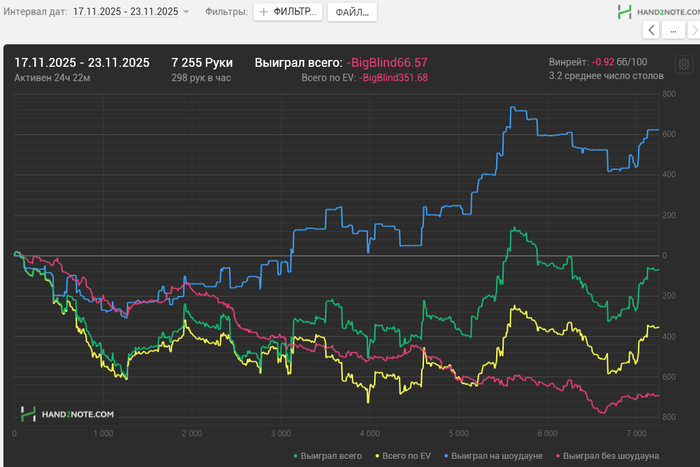700x467 pixels.
Task: Click the "ФАЙЛ..." button
Action: pyautogui.click(x=351, y=12)
